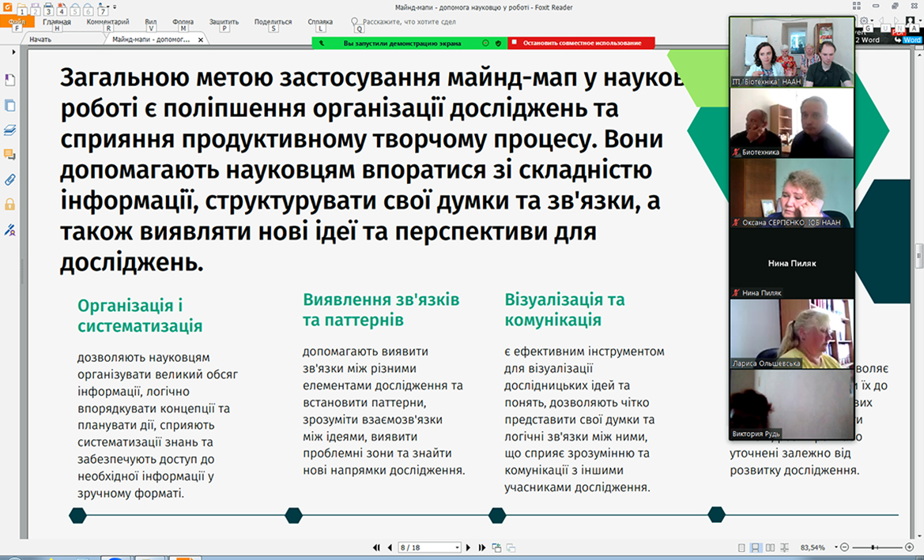The height and width of the screenshot is (560, 924).
Task: Select the Биотехника participant video tile
Action: pyautogui.click(x=791, y=122)
